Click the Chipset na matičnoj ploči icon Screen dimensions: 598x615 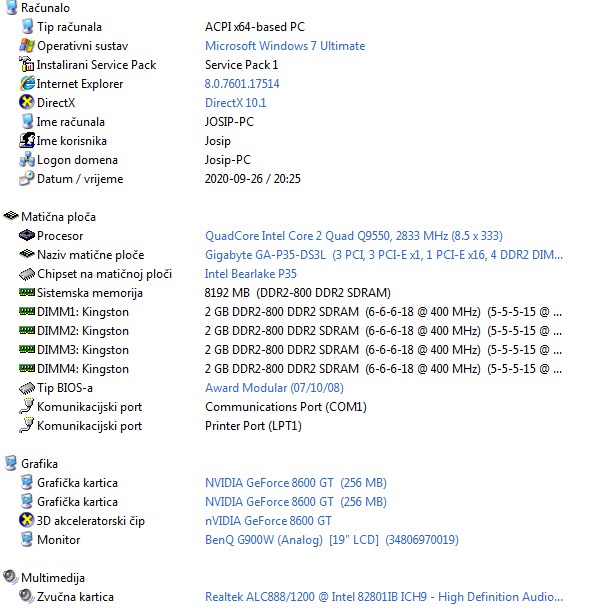pos(27,274)
